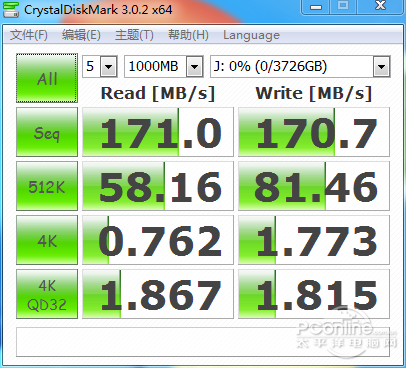The width and height of the screenshot is (406, 368).
Task: Select the Seq read value 171.0
Action: 158,132
